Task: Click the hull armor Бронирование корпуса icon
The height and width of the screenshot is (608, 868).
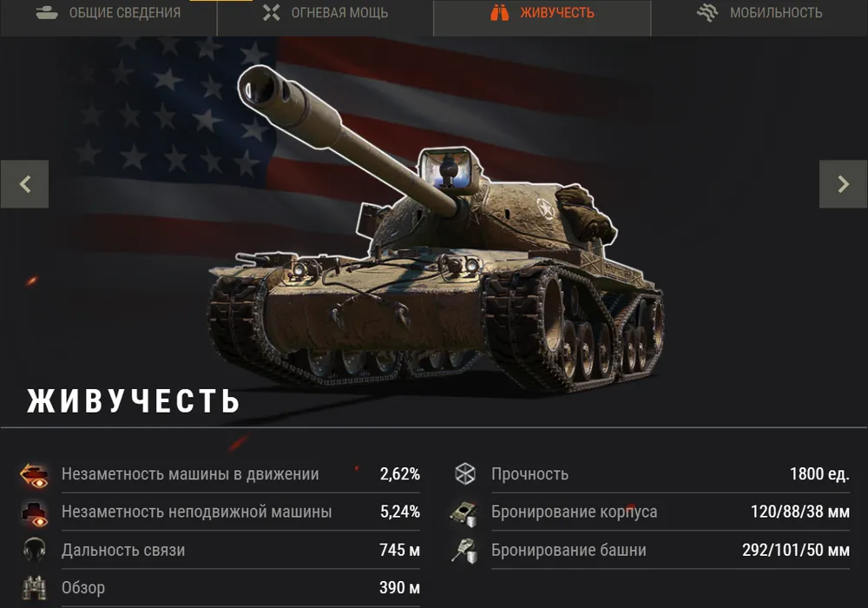Action: [464, 513]
